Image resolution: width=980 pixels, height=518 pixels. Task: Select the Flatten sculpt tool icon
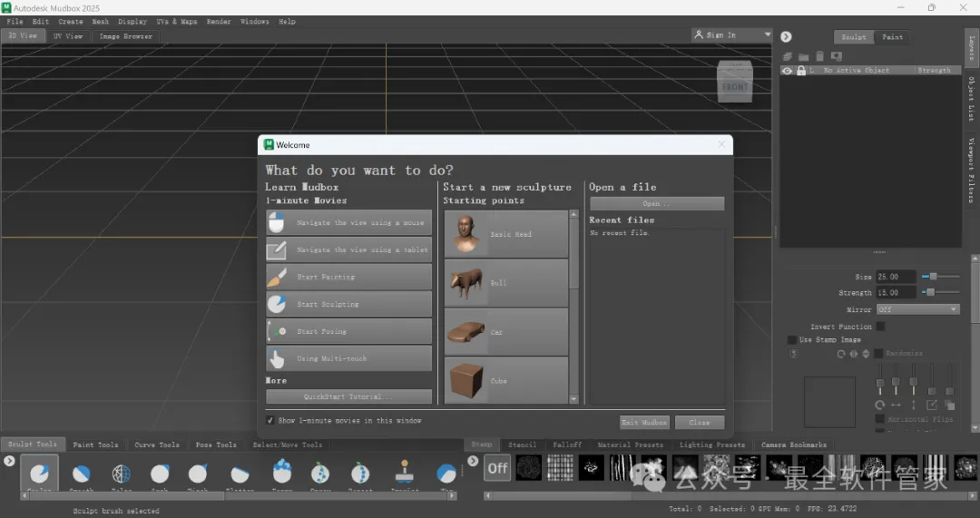(x=240, y=474)
